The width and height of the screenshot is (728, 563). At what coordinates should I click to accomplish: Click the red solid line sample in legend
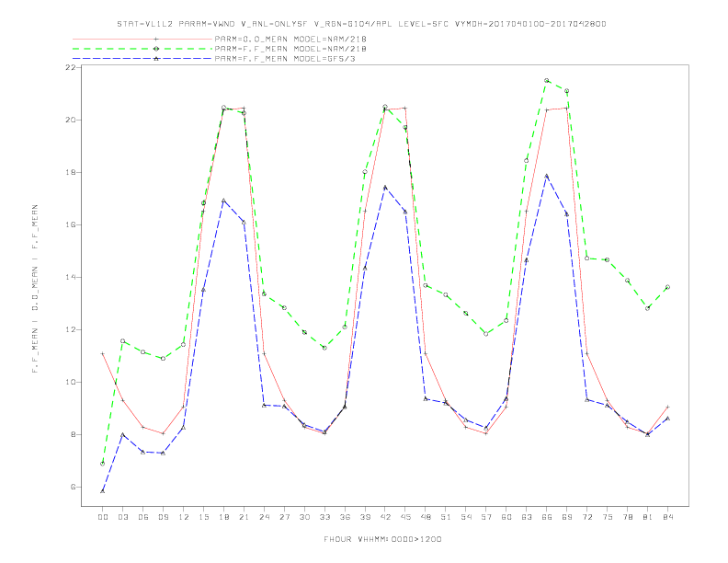click(142, 39)
